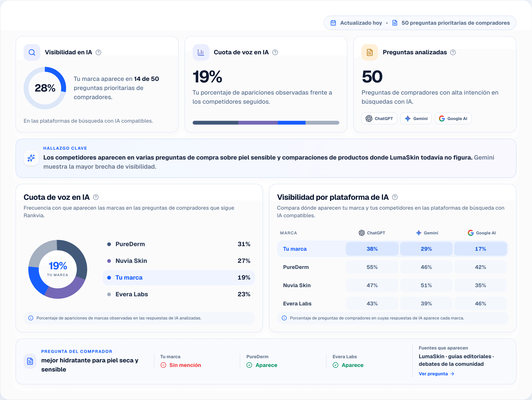Select Nuvia Skin row in share-of-voice legend
The width and height of the screenshot is (532, 400).
[x=179, y=261]
